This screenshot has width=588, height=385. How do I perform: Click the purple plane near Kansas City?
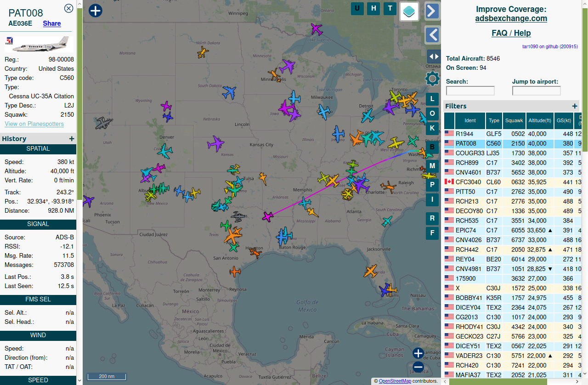coord(215,144)
